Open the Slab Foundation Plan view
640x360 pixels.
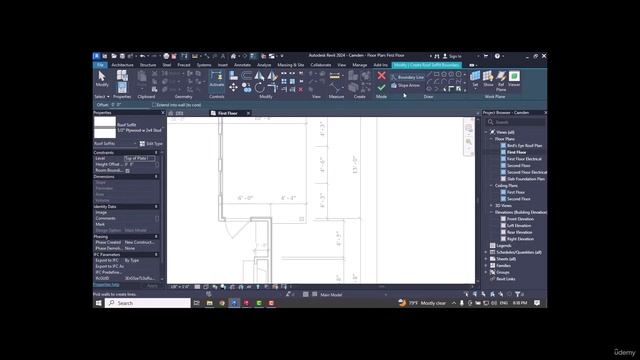(x=526, y=179)
